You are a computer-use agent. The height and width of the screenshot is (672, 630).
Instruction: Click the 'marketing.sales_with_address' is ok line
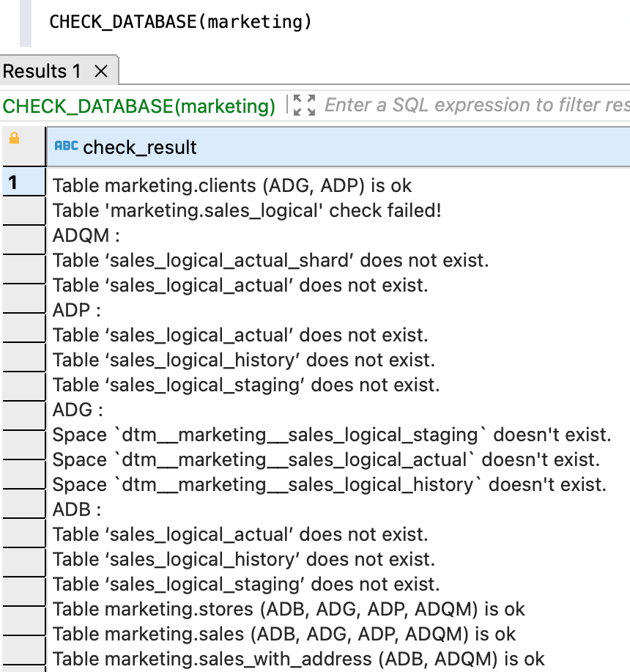(x=298, y=659)
